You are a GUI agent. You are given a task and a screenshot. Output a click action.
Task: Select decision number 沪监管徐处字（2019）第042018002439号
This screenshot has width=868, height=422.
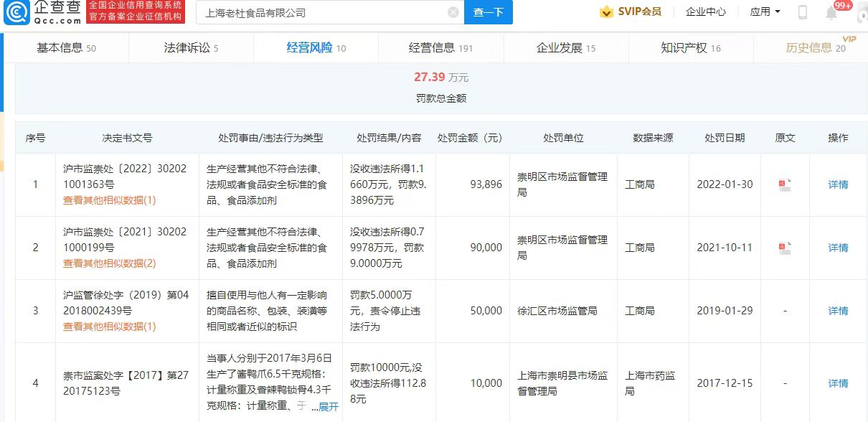(x=126, y=303)
